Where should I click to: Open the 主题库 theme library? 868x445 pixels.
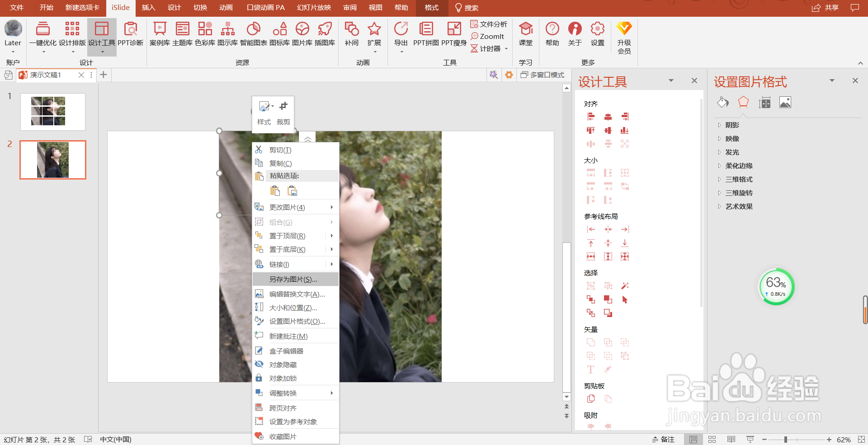coord(182,34)
